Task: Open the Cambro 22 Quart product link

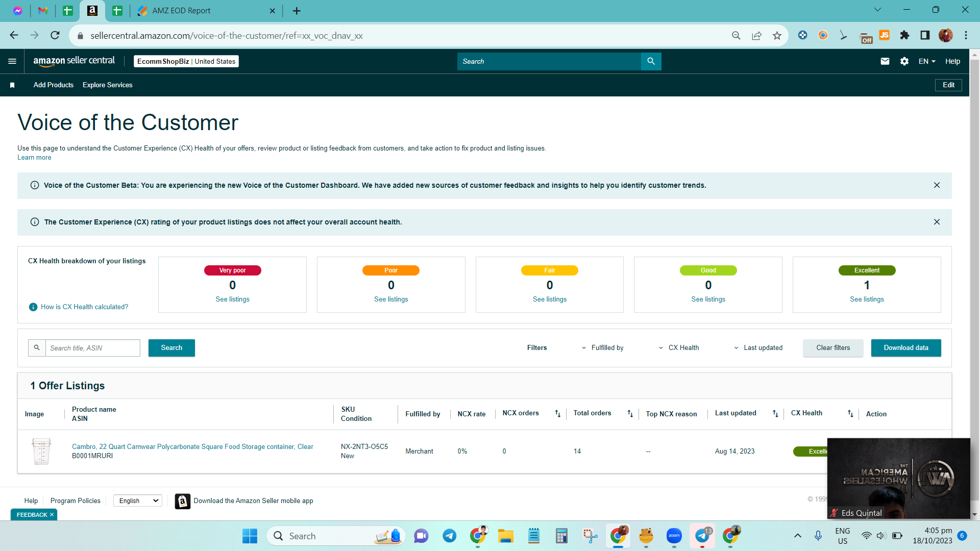Action: 192,447
